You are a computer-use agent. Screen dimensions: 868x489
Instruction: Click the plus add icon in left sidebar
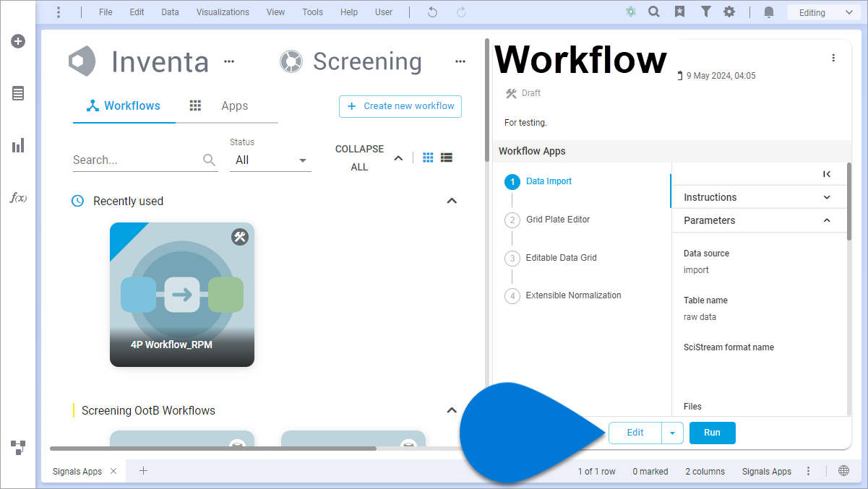[x=18, y=41]
